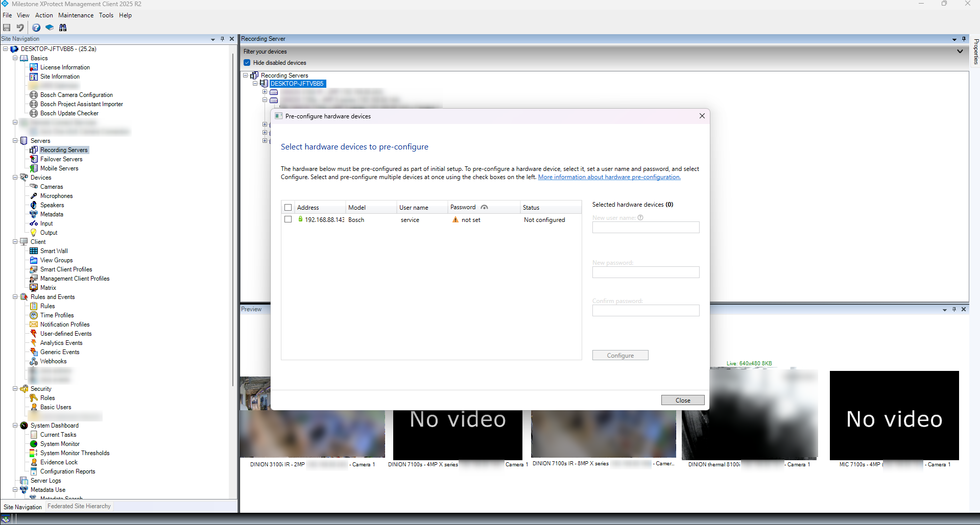Viewport: 980px width, 525px height.
Task: Click the Webhooks icon
Action: coord(34,361)
